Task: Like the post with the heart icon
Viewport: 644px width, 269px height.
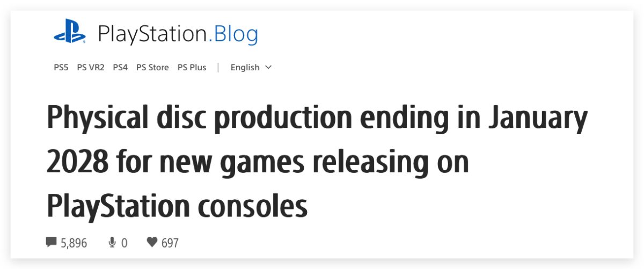Action: pyautogui.click(x=152, y=243)
